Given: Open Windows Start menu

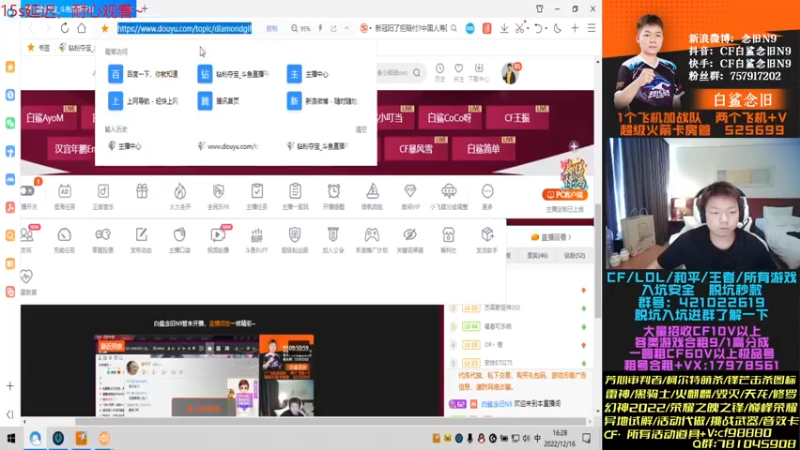Looking at the screenshot, I should click(x=11, y=438).
